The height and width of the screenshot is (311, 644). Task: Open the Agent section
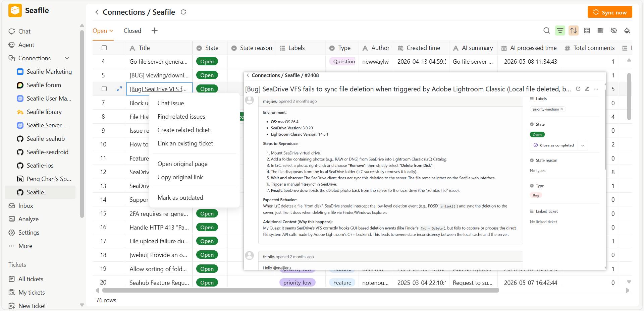[26, 45]
